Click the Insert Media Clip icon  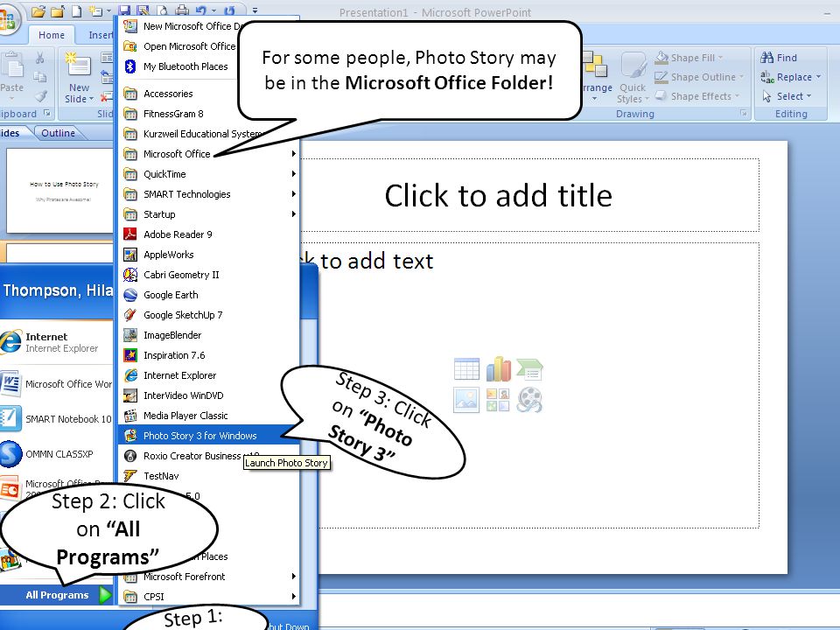530,400
